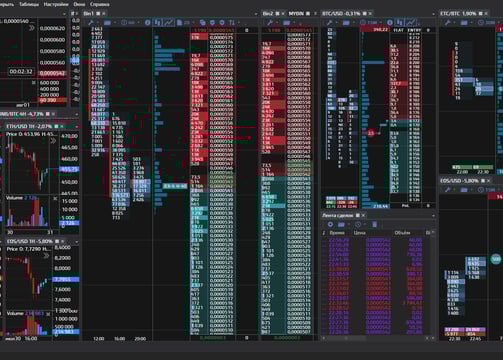Screen dimensions: 503x360
Task: Click the 00:02:32 countdown timer label
Action: click(21, 72)
